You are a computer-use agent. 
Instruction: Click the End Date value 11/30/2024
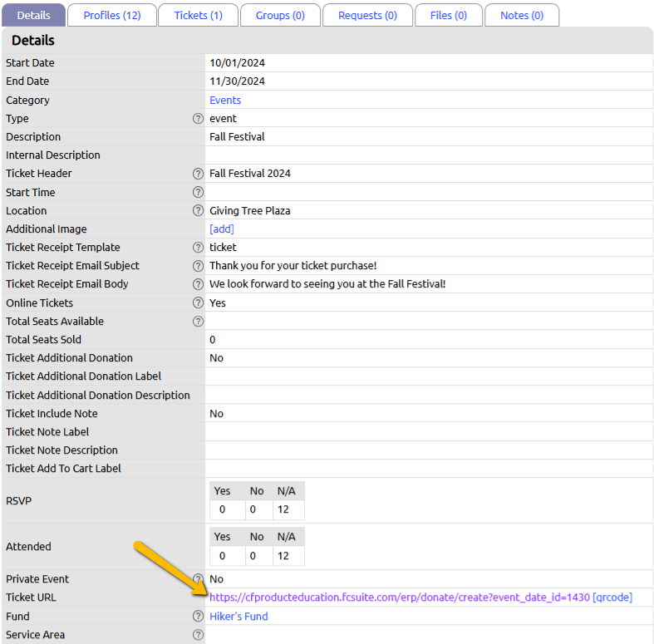click(237, 81)
